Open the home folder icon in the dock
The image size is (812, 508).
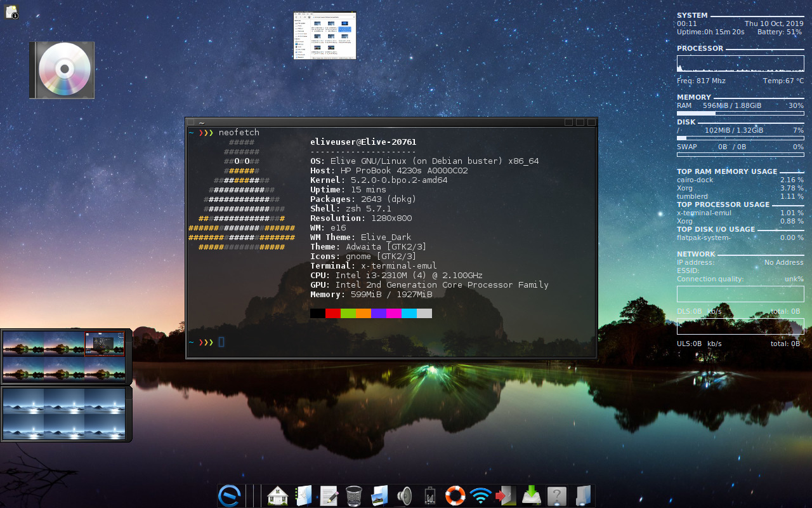(x=278, y=495)
